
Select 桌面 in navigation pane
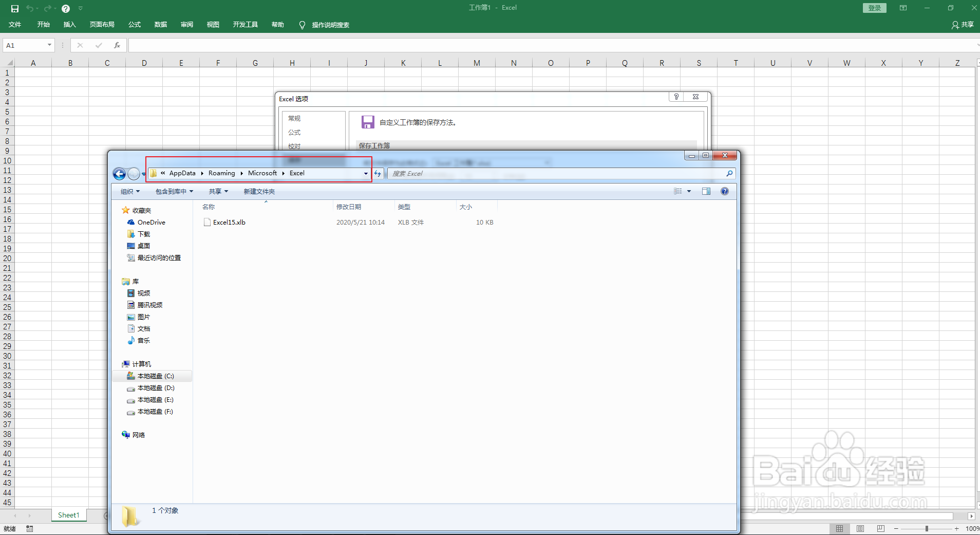(144, 246)
